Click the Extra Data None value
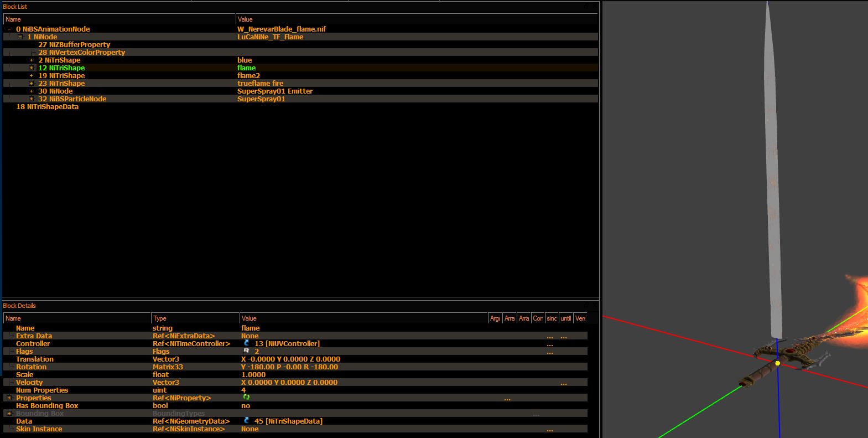868x438 pixels. (250, 336)
